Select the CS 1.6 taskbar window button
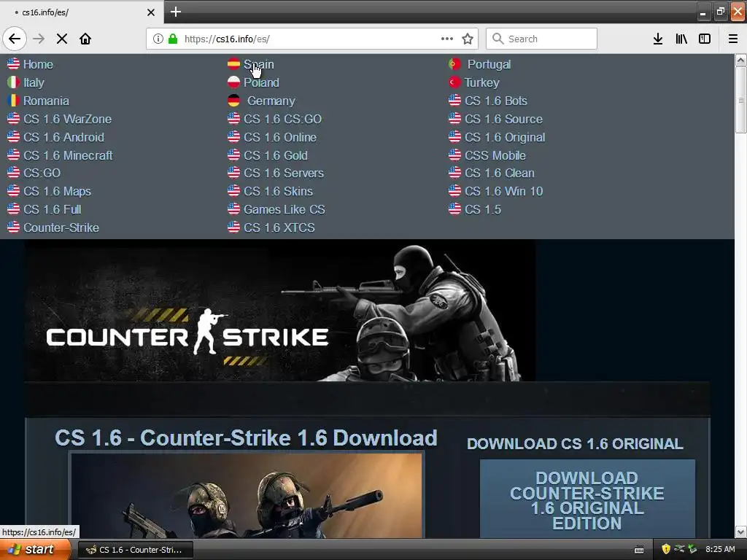This screenshot has width=747, height=560. point(135,550)
